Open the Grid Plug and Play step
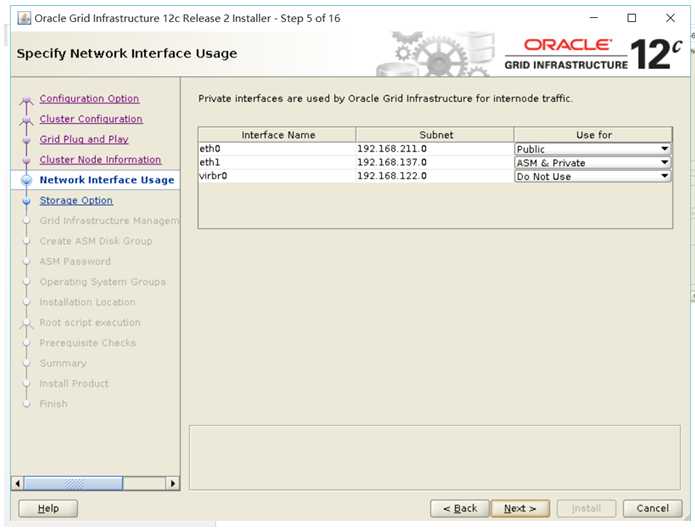 (x=84, y=139)
